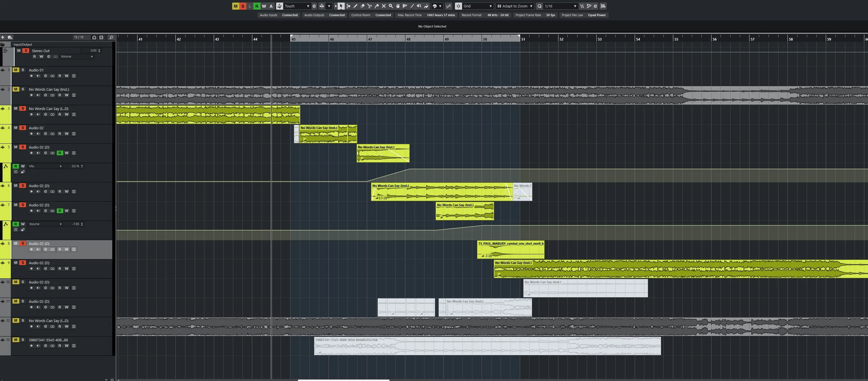Screen dimensions: 868x381
Task: Open the track search magnifier
Action: [111, 37]
